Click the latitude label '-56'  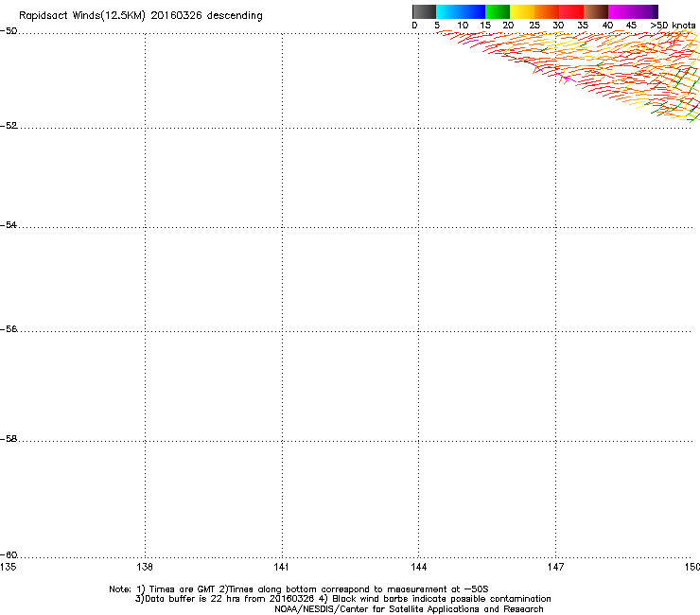point(9,328)
